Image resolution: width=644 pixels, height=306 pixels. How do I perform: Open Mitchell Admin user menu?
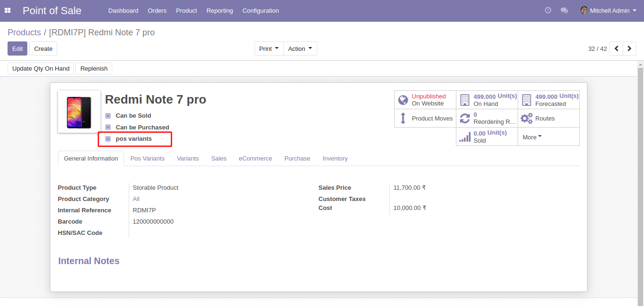(x=609, y=10)
